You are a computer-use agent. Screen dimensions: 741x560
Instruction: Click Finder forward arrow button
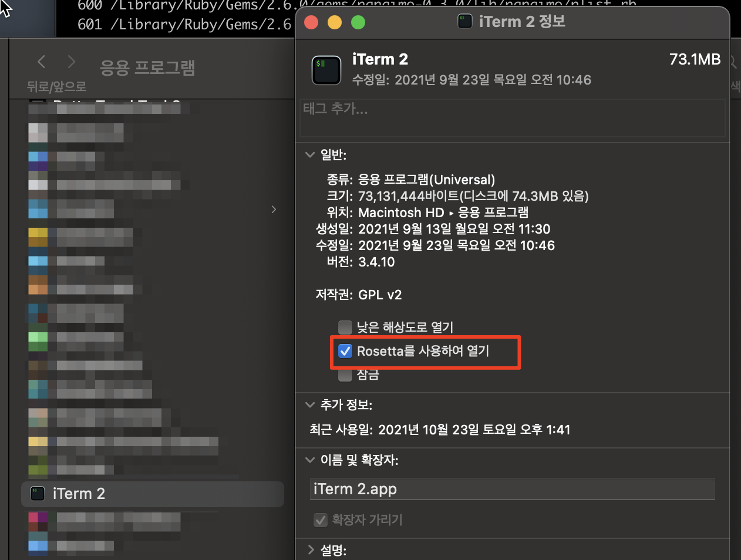click(71, 62)
